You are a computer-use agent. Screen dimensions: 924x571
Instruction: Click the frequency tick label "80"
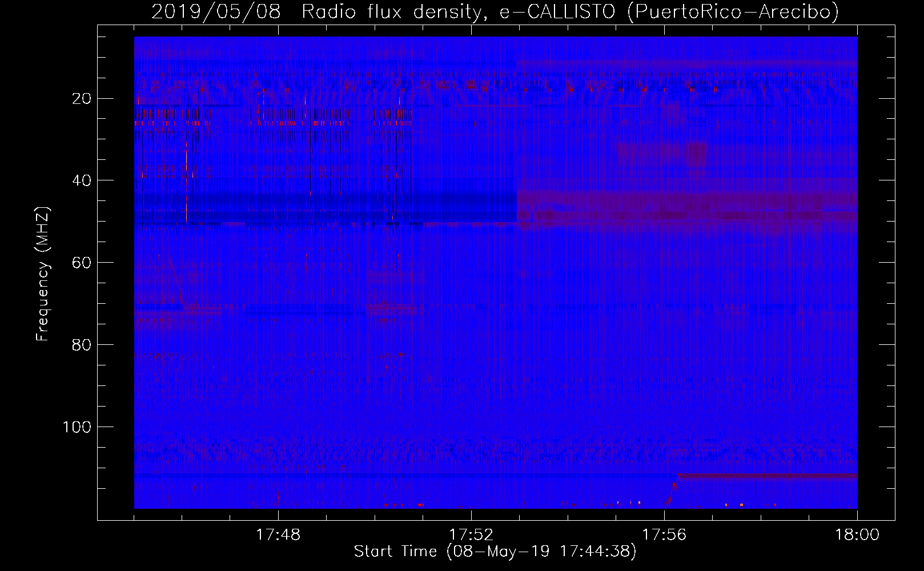(82, 345)
